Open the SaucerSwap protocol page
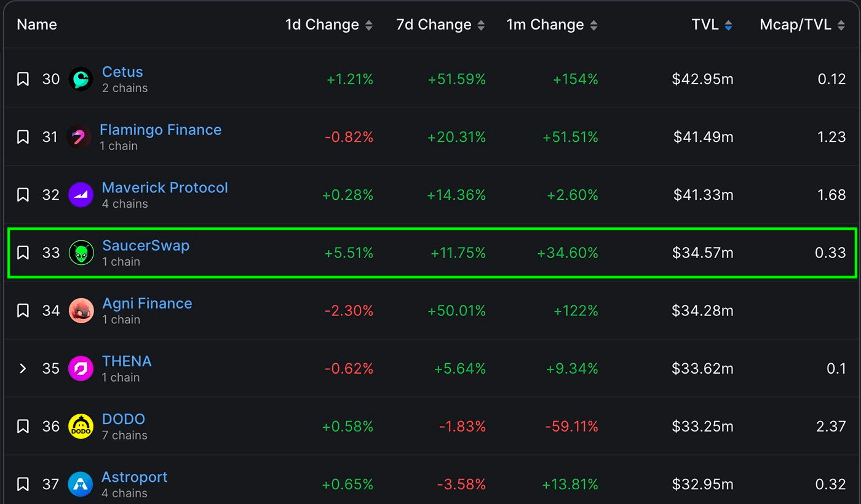Viewport: 861px width, 504px height. [146, 245]
